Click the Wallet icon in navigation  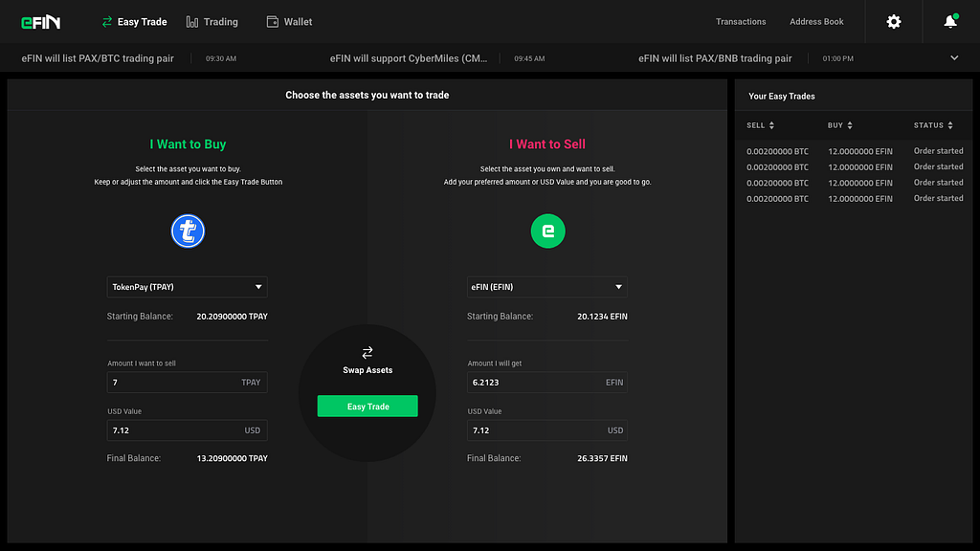click(273, 22)
